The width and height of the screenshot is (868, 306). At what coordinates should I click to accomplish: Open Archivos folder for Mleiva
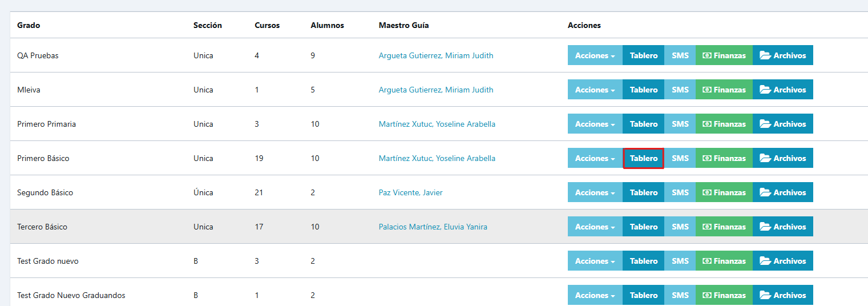pos(783,90)
